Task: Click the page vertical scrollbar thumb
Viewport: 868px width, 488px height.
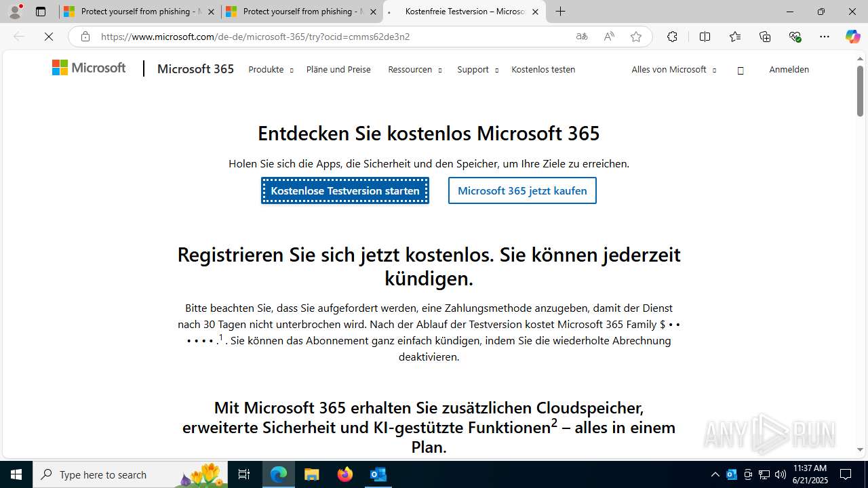Action: 860,91
